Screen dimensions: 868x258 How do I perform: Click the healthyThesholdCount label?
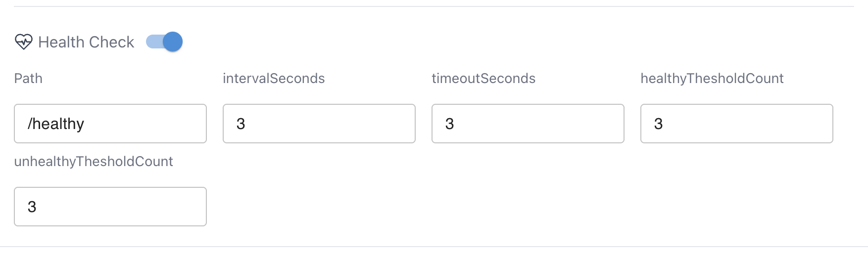(x=712, y=79)
